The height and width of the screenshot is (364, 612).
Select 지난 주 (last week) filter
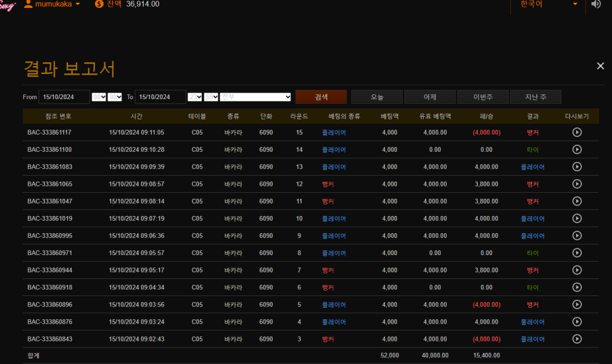[535, 97]
